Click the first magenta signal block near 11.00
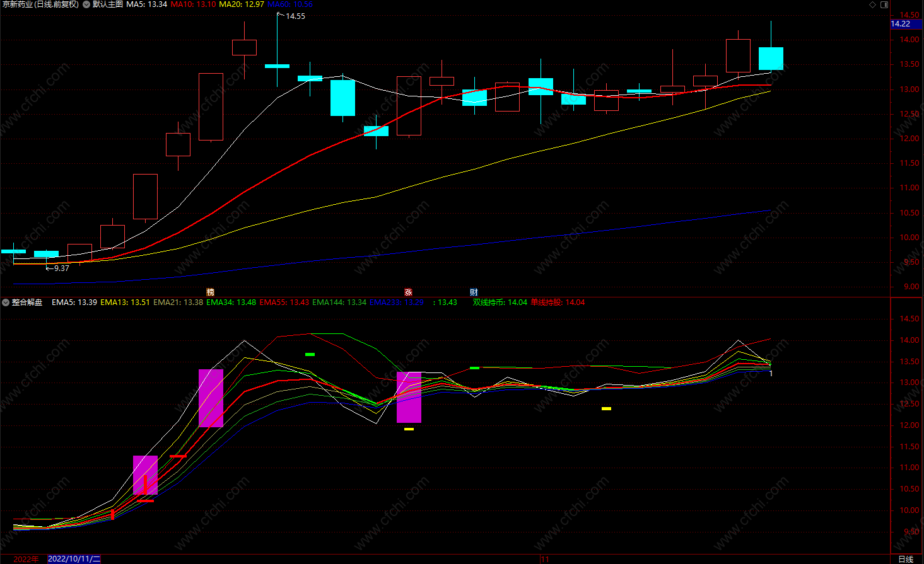Image resolution: width=924 pixels, height=564 pixels. point(145,475)
